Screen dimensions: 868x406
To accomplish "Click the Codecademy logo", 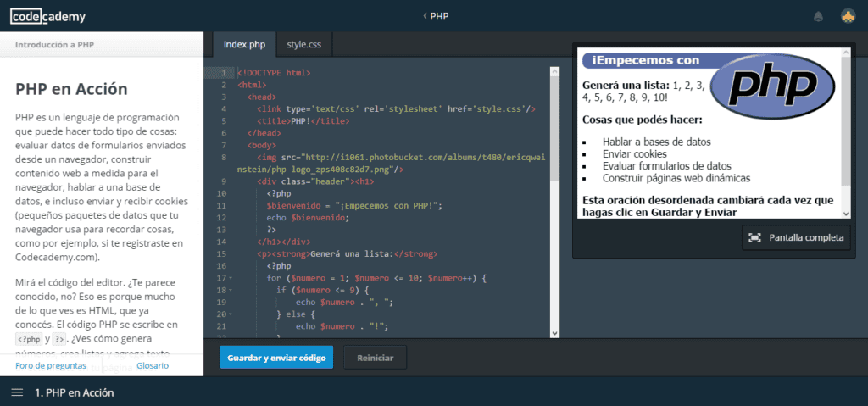I will 47,17.
